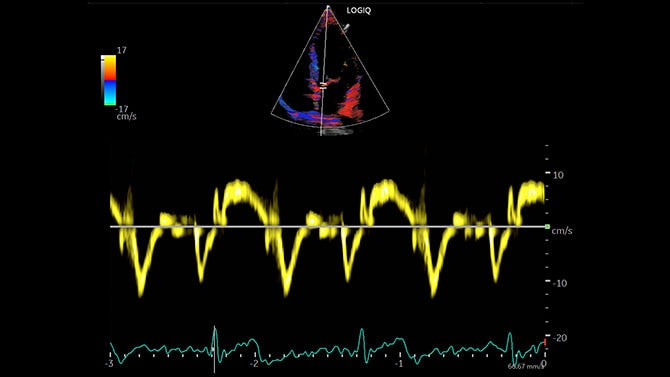Screen dimensions: 670x377
Task: Click the cm/s unit under color bar
Action: [126, 116]
